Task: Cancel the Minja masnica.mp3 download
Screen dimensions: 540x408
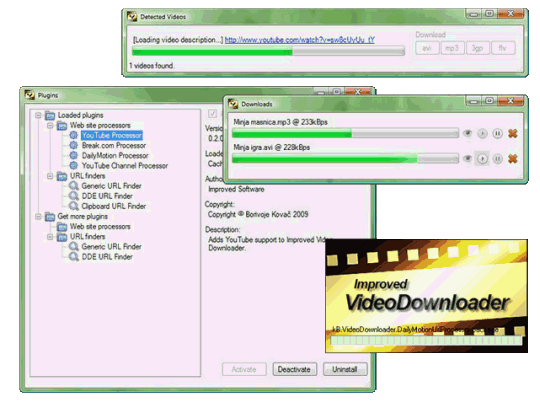Action: point(513,133)
